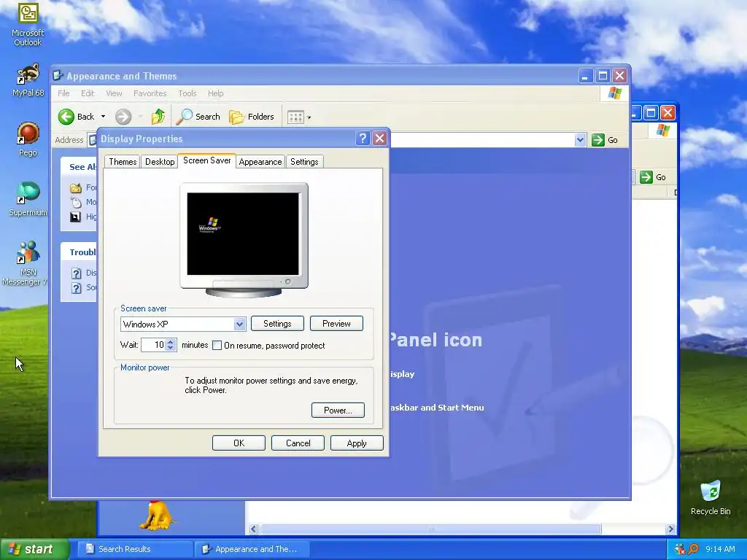The height and width of the screenshot is (560, 747).
Task: Click the Folders toolbar button
Action: tap(252, 117)
